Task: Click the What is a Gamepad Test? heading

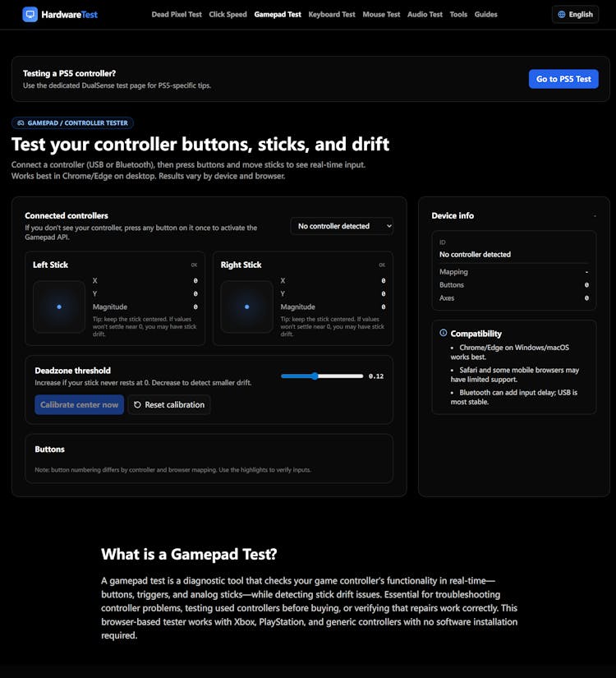Action: click(190, 555)
